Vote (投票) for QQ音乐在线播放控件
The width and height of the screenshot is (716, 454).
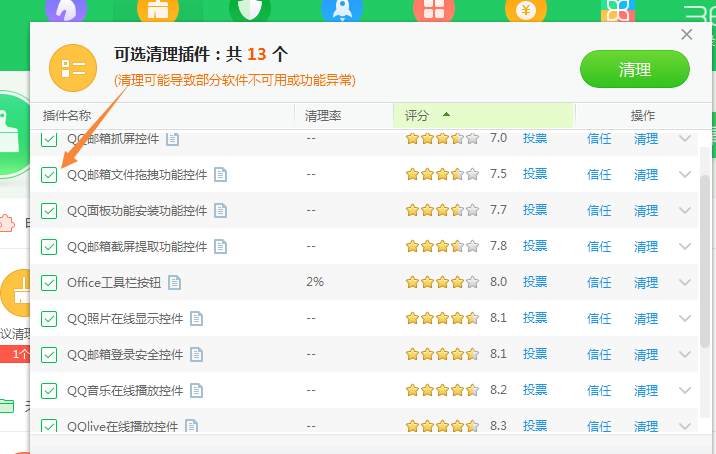[x=535, y=390]
